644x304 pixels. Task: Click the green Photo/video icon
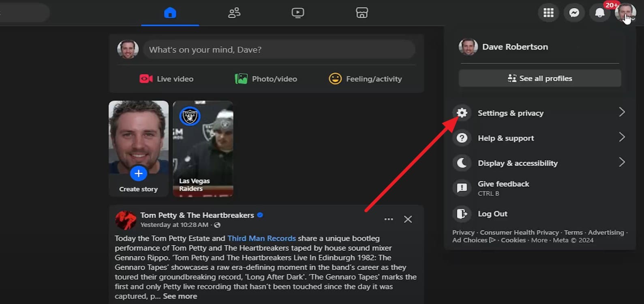coord(241,79)
